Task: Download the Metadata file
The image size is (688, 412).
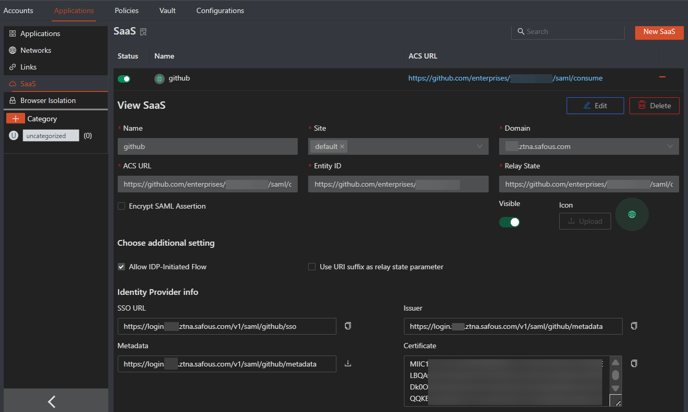Action: (x=348, y=364)
